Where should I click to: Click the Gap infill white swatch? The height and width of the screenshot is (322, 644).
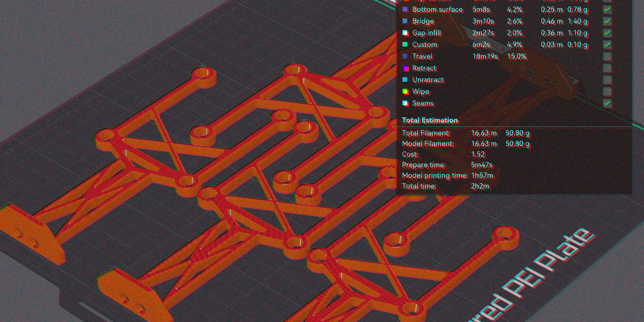(405, 33)
